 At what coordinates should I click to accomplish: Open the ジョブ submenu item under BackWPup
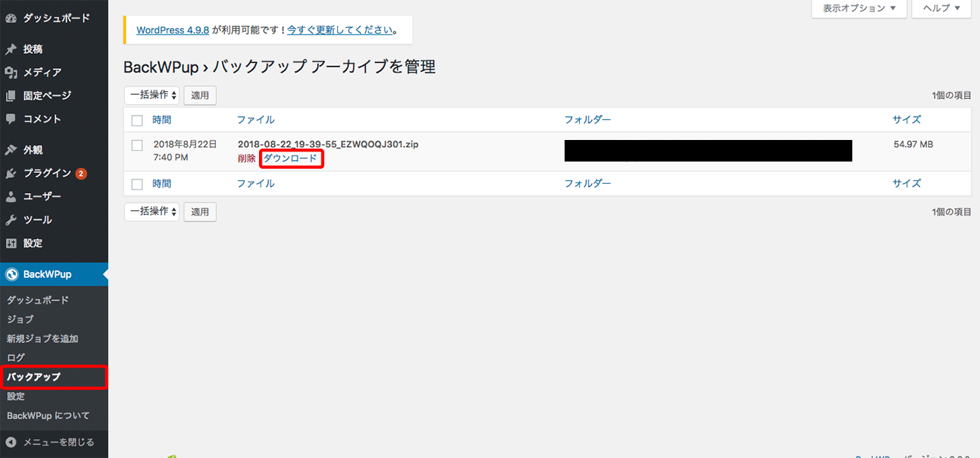click(x=20, y=319)
